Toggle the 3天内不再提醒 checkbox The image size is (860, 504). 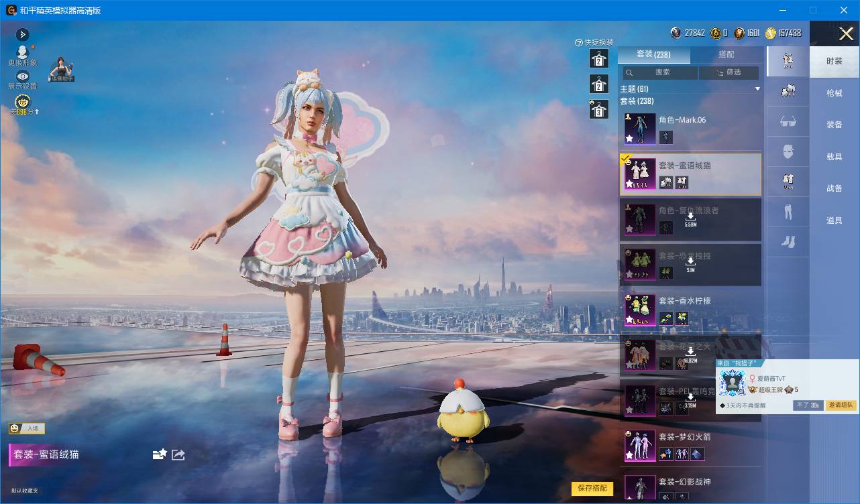point(722,405)
